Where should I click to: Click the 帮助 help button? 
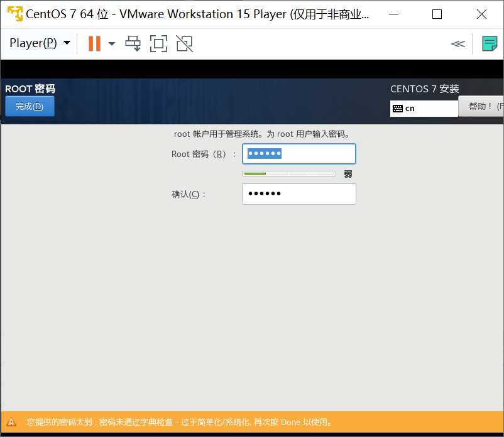(481, 106)
